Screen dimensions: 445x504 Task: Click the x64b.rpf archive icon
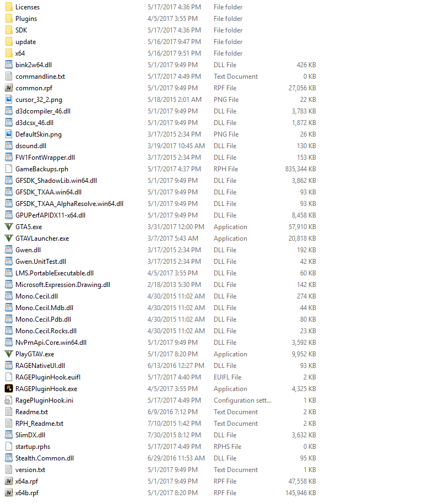tap(9, 493)
